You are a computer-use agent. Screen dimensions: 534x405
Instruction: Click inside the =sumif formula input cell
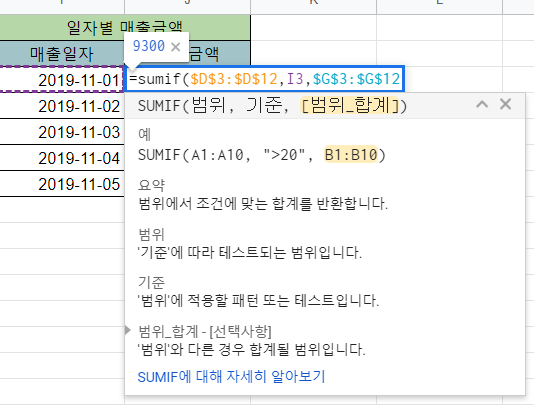coord(264,79)
